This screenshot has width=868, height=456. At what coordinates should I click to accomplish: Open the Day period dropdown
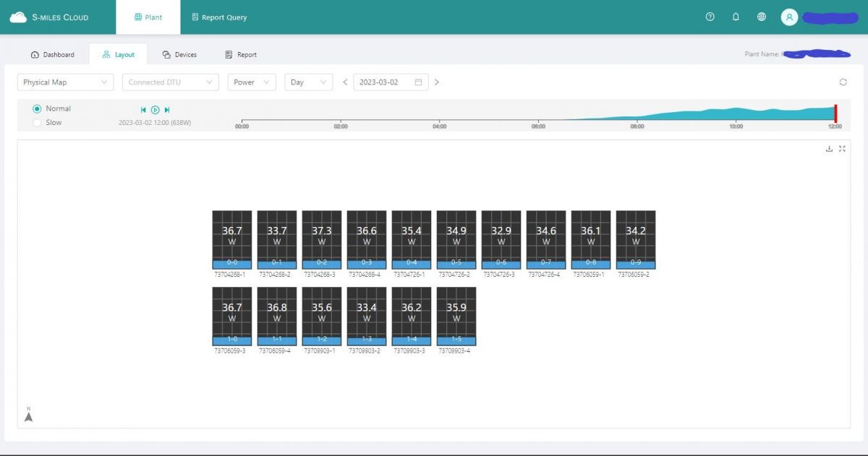click(309, 82)
